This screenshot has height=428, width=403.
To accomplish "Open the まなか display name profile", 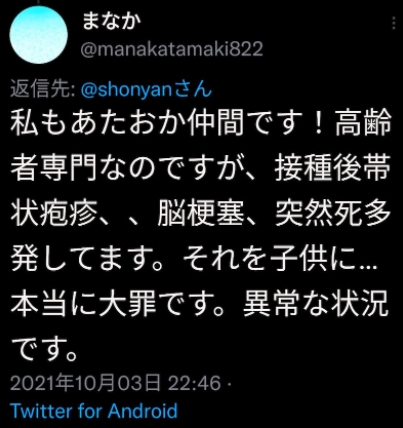I will 111,20.
